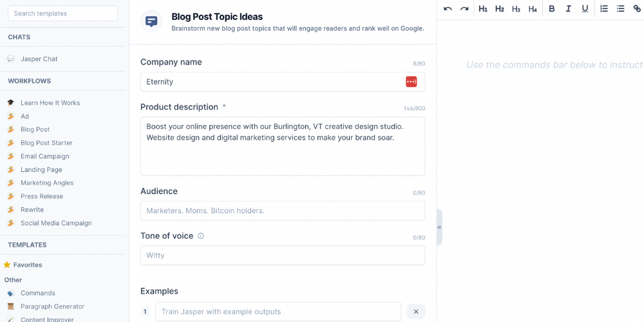Screen dimensions: 644x322
Task: Click the Paragraph Generator scroll icon
Action: pyautogui.click(x=11, y=307)
